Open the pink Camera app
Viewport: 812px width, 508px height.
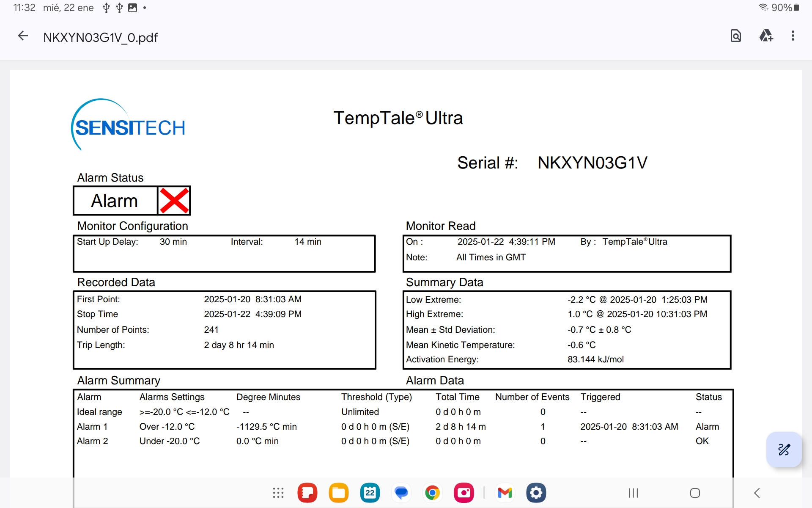click(x=464, y=493)
